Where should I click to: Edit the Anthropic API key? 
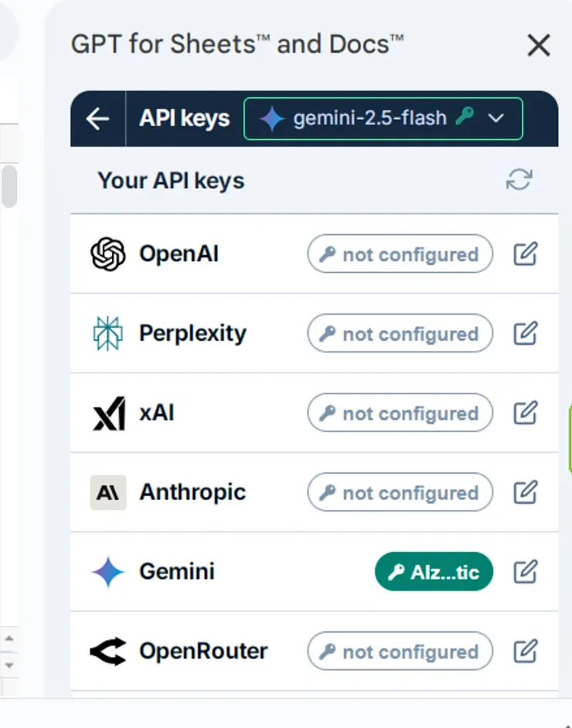pyautogui.click(x=526, y=492)
